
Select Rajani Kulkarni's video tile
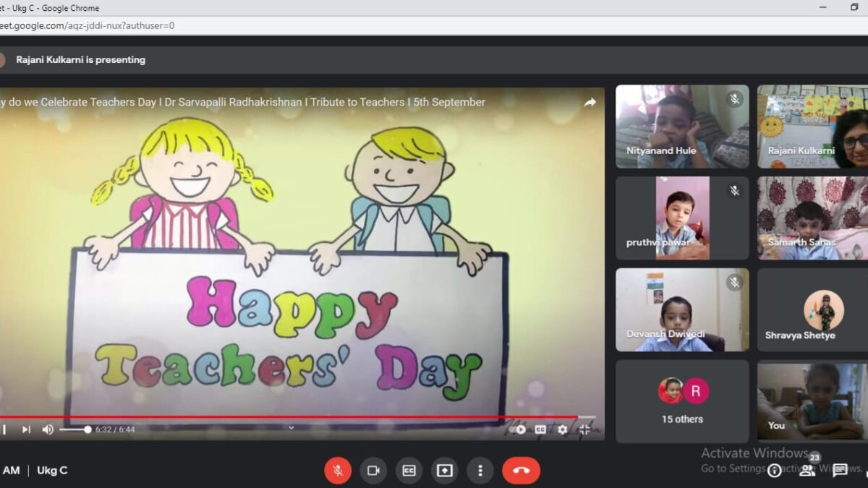(x=812, y=127)
